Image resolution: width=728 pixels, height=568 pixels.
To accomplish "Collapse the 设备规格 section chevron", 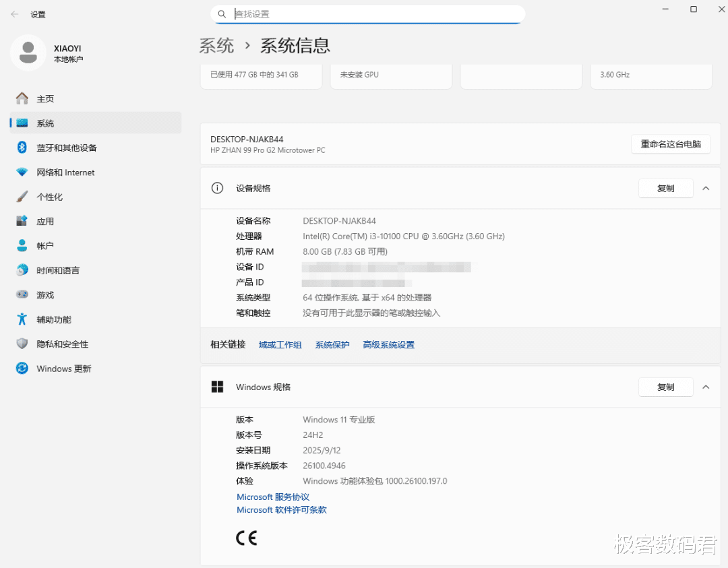I will coord(706,188).
